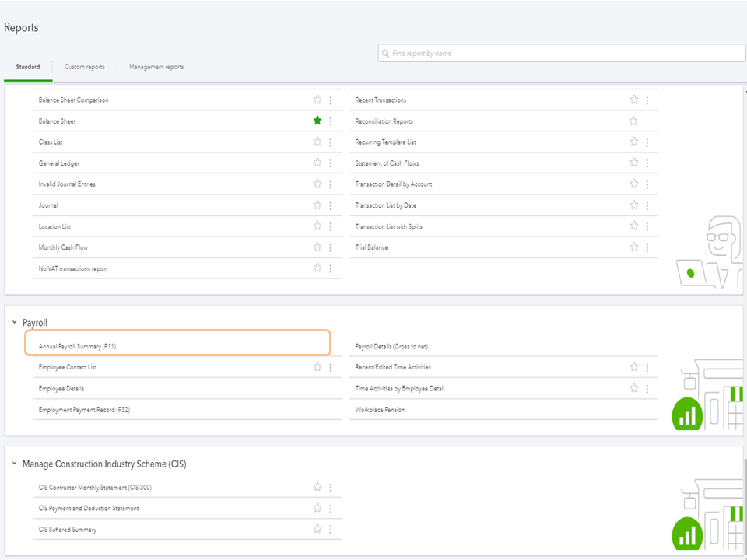
Task: Open the Payroll Details (Gross to net) report
Action: coord(391,346)
